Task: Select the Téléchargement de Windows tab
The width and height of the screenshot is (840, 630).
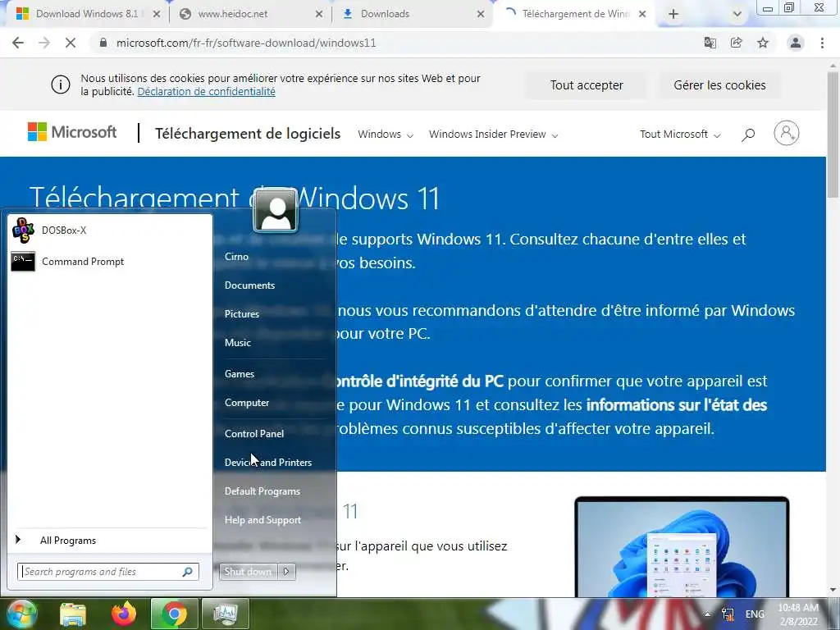Action: pos(569,14)
